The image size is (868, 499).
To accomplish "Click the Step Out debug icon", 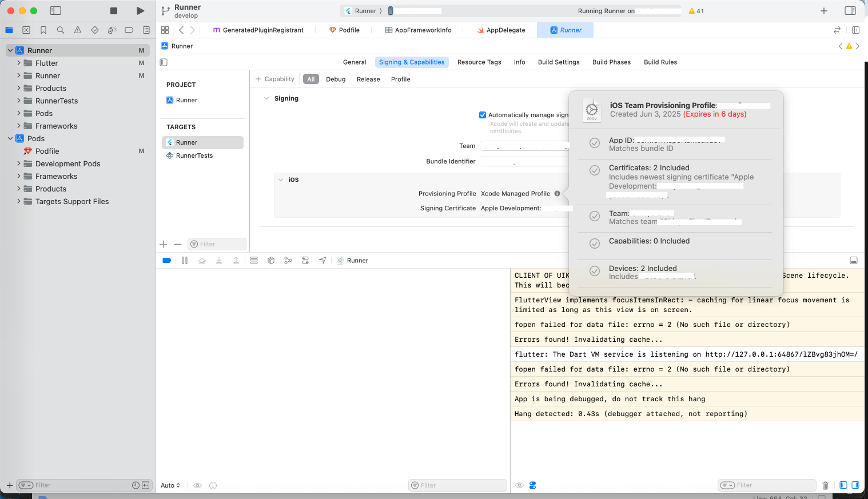I will coord(236,260).
